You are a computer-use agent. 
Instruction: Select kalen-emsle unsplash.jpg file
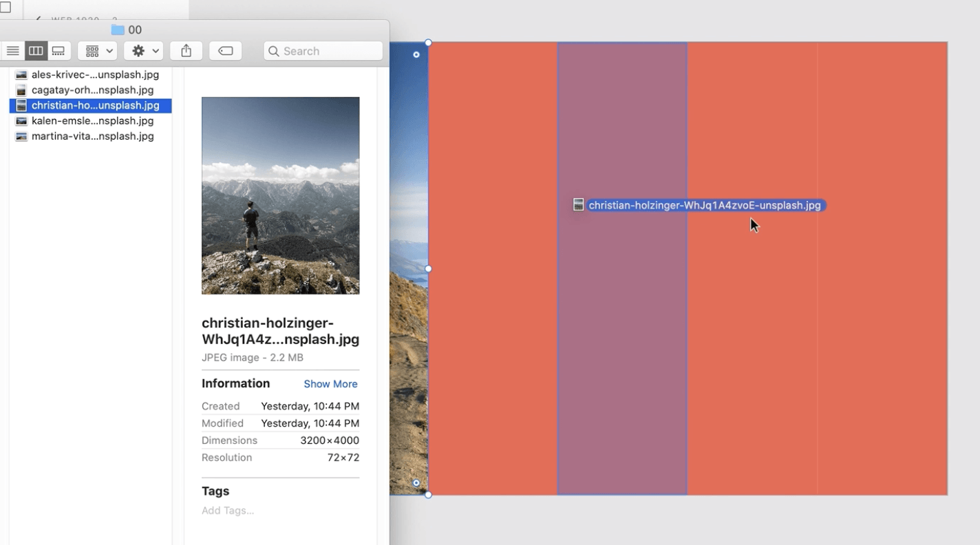[92, 120]
